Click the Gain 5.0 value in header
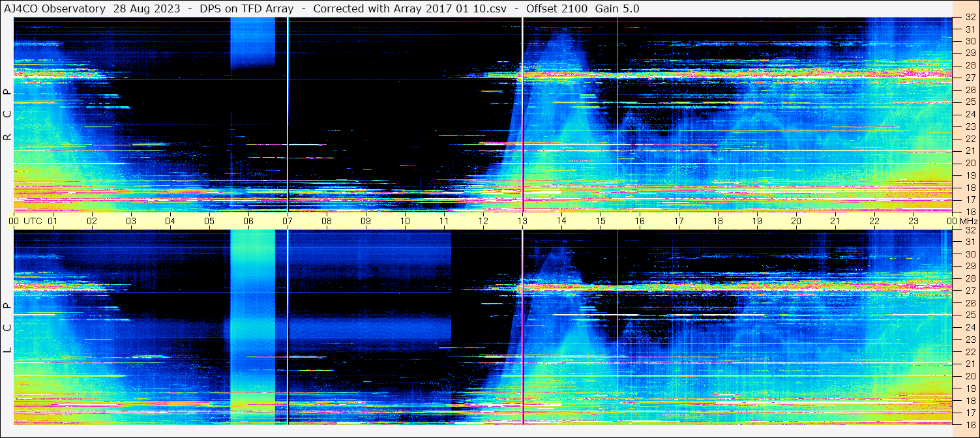 pyautogui.click(x=617, y=8)
